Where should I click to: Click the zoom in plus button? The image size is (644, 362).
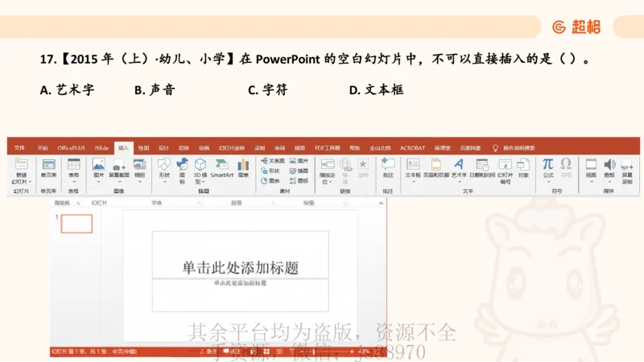click(x=352, y=352)
